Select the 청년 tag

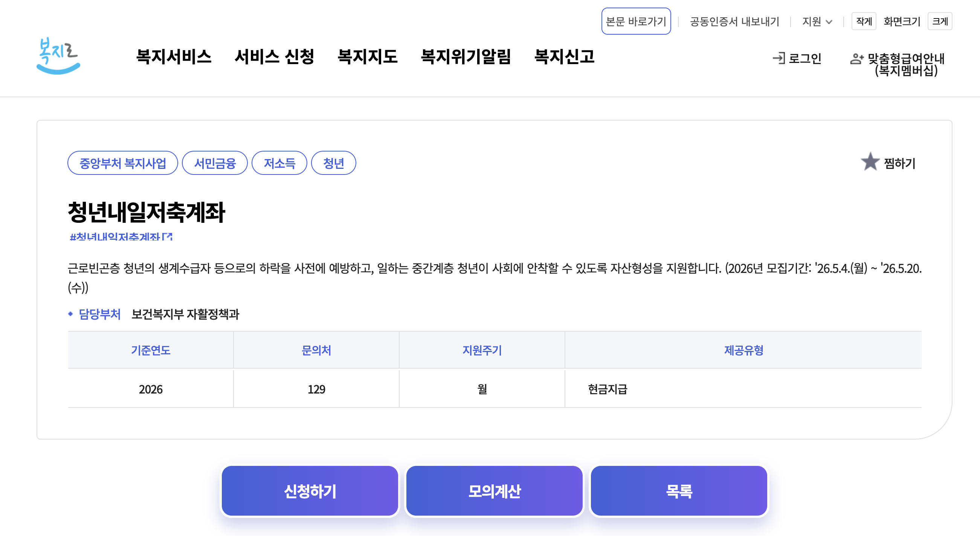(x=333, y=163)
